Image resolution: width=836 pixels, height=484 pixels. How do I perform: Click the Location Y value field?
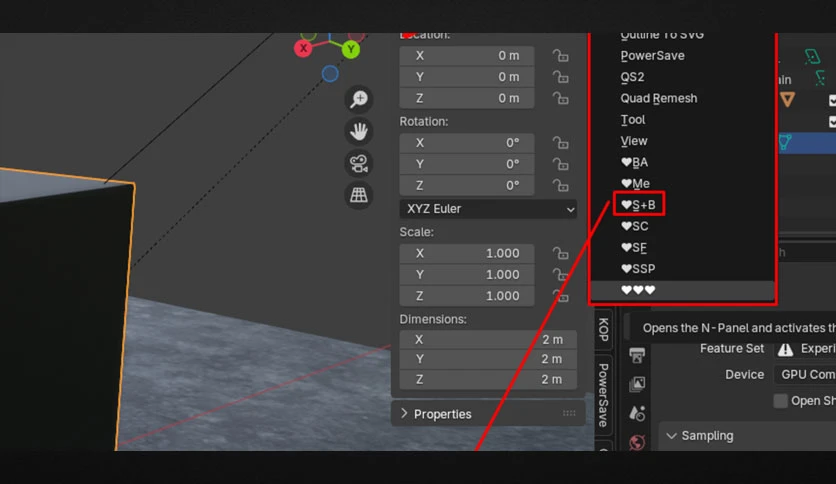(467, 77)
